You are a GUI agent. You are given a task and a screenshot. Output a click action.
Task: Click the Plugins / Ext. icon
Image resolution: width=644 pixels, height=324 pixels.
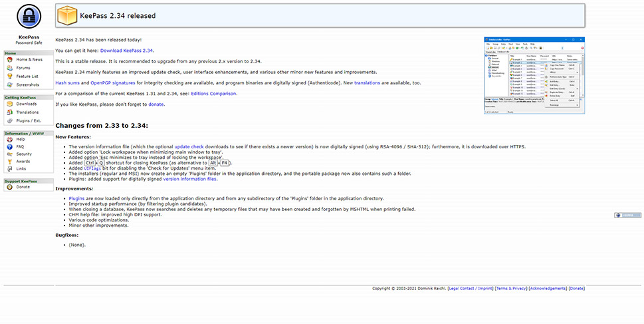coord(10,121)
